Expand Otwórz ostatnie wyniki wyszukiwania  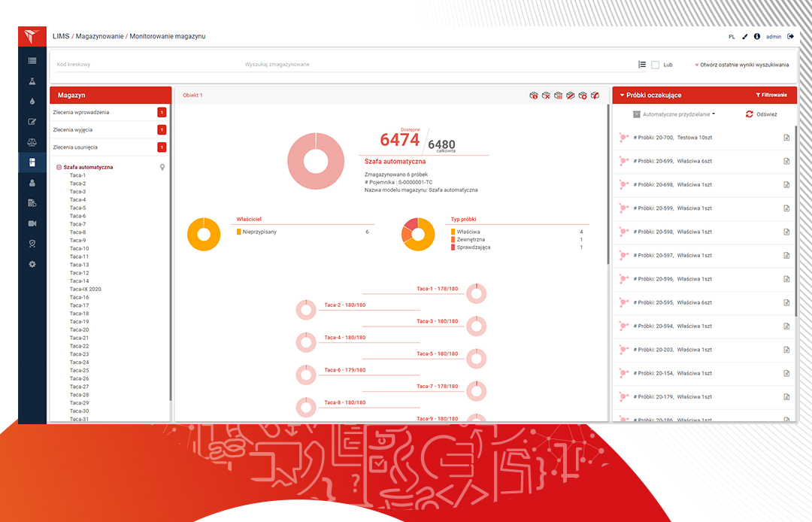click(x=742, y=65)
